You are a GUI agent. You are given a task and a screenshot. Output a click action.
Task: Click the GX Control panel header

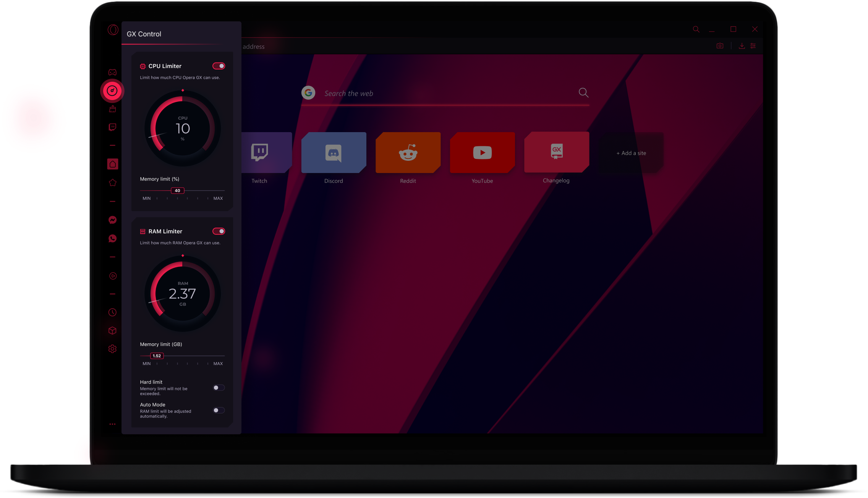[145, 33]
